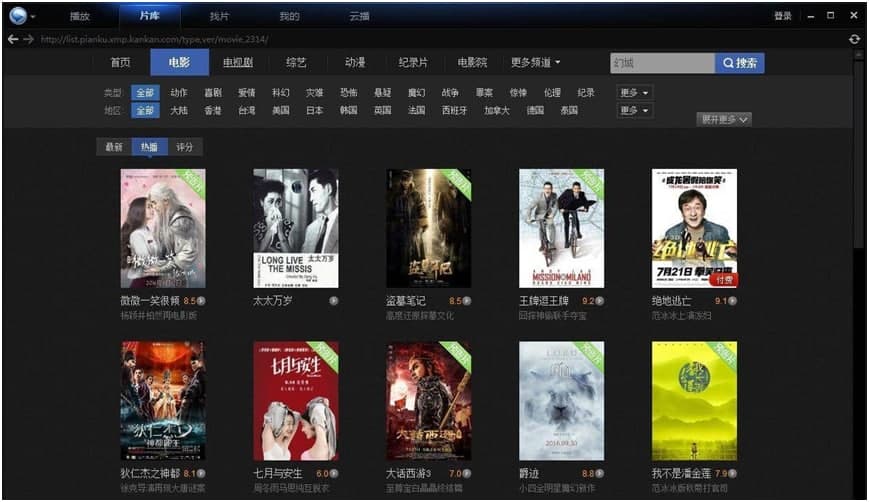
Task: Click play icon next to 大话西游3
Action: [x=467, y=473]
